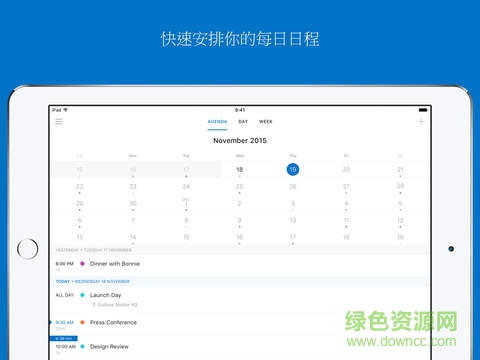Viewport: 480px width, 360px height.
Task: Select date 24 in the calendar grid
Action: coord(186,186)
